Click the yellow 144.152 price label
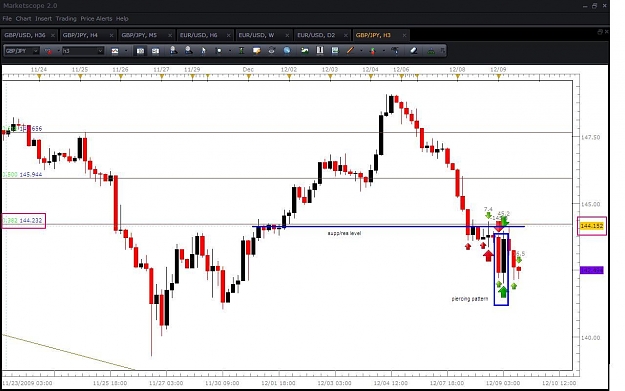This screenshot has width=625, height=391. pos(592,226)
